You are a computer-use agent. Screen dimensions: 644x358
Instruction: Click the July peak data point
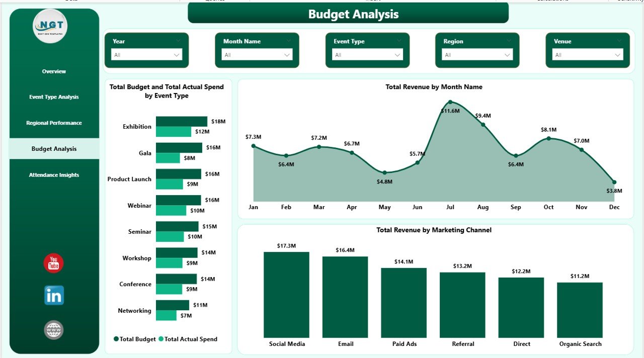(450, 102)
